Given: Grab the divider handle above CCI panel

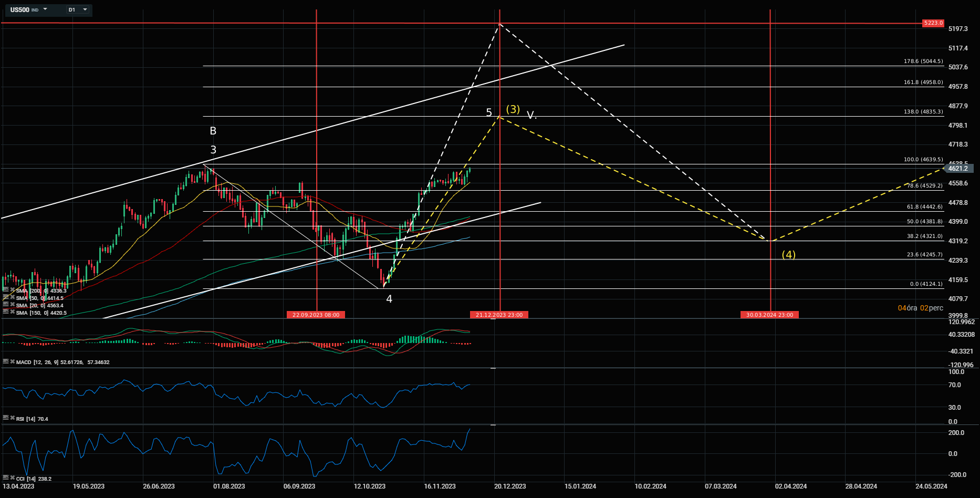Looking at the screenshot, I should coord(493,424).
